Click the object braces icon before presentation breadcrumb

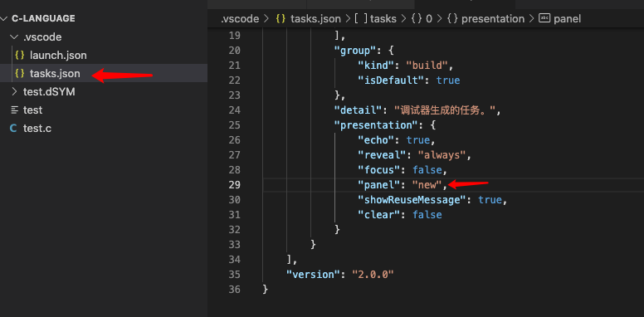point(452,19)
